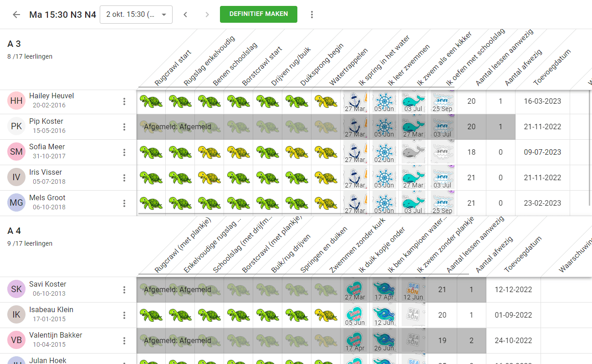The width and height of the screenshot is (592, 364).
Task: Open student Iris Visser's name
Action: coord(46,172)
